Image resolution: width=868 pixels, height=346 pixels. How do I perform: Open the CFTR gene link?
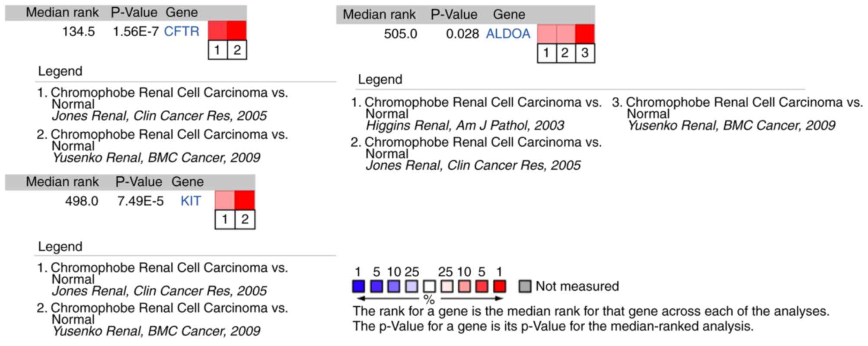[x=182, y=32]
